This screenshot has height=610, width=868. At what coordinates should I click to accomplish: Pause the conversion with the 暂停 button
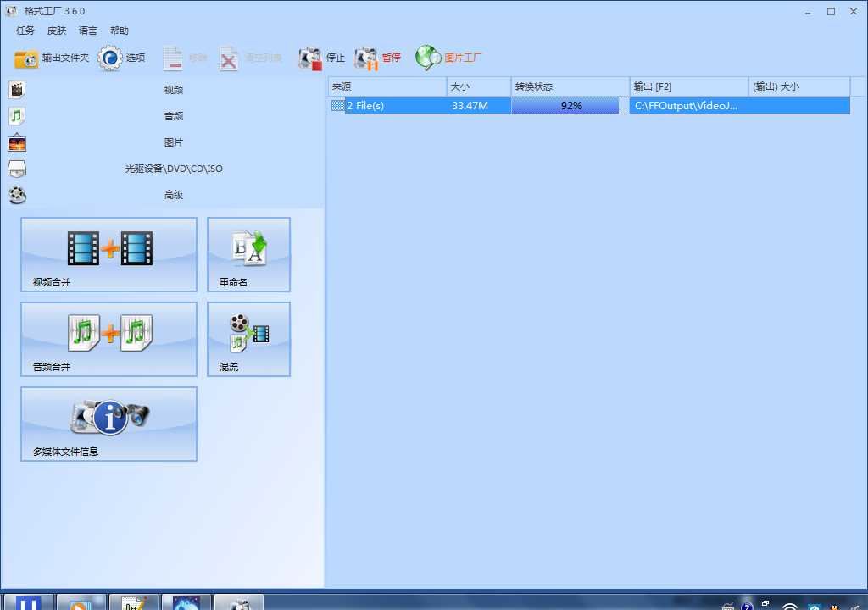(377, 58)
